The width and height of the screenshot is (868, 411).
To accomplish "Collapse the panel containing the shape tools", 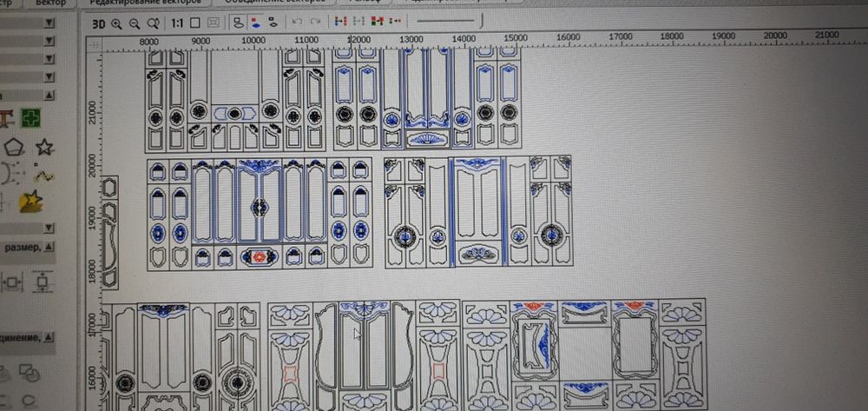I will [x=49, y=96].
